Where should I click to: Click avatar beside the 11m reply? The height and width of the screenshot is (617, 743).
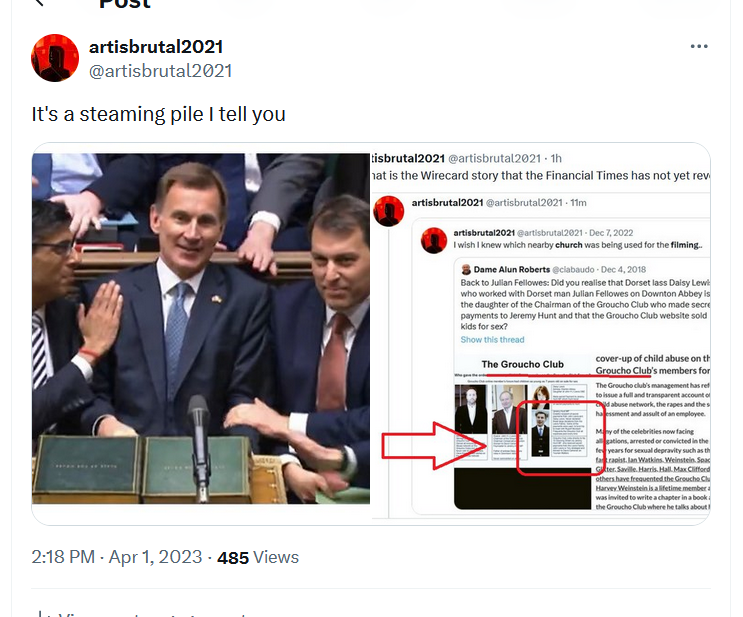point(389,211)
